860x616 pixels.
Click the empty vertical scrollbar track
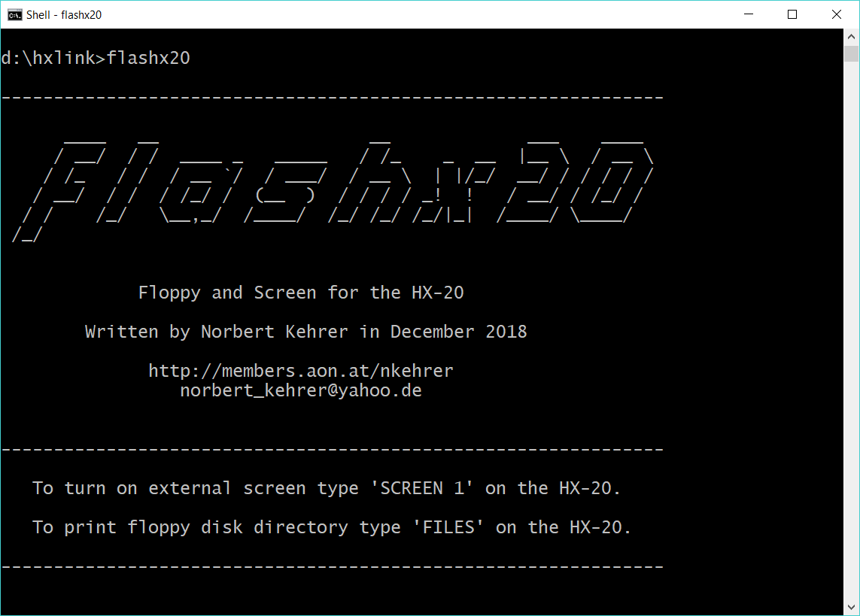851,329
